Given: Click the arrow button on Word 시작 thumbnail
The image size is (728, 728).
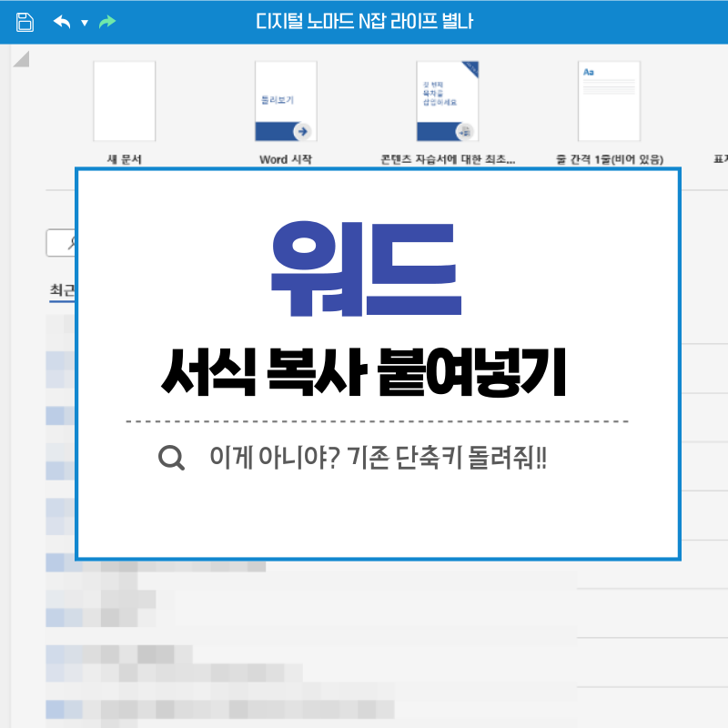Looking at the screenshot, I should coord(303,131).
